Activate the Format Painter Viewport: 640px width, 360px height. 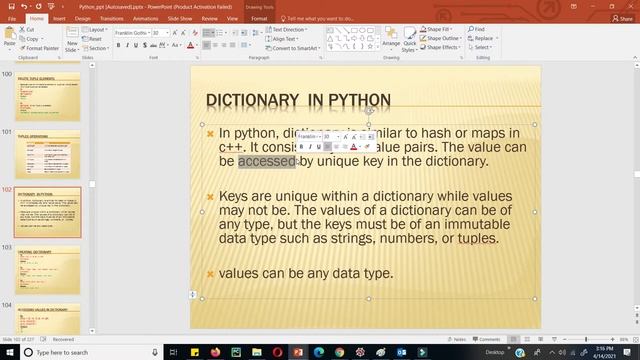(x=39, y=48)
